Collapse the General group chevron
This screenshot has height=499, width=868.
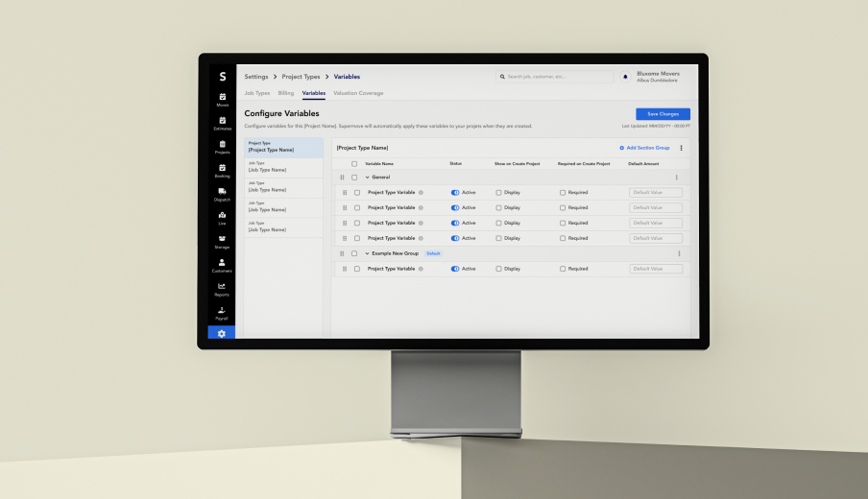coord(367,178)
